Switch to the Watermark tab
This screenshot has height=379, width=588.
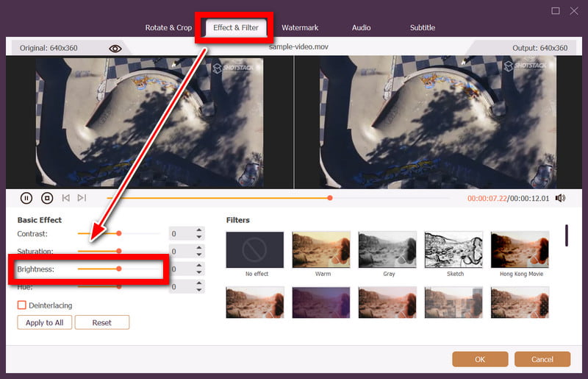point(300,28)
